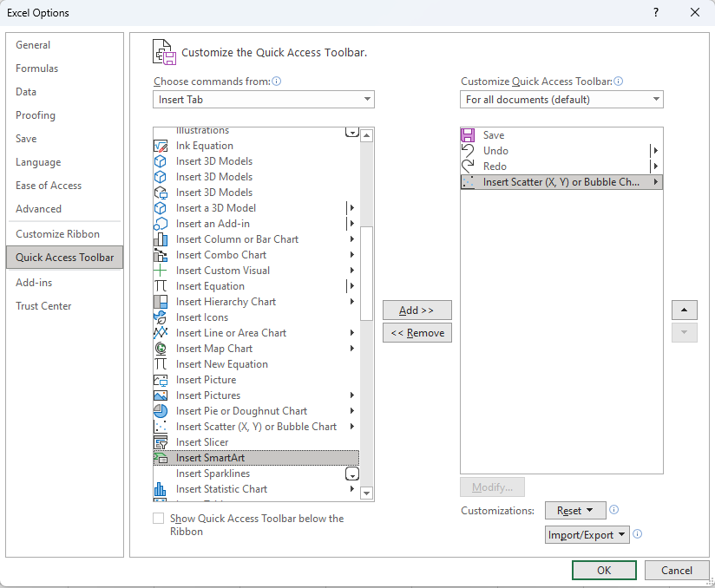
Task: Click the Insert SmartArt icon
Action: pyautogui.click(x=161, y=458)
